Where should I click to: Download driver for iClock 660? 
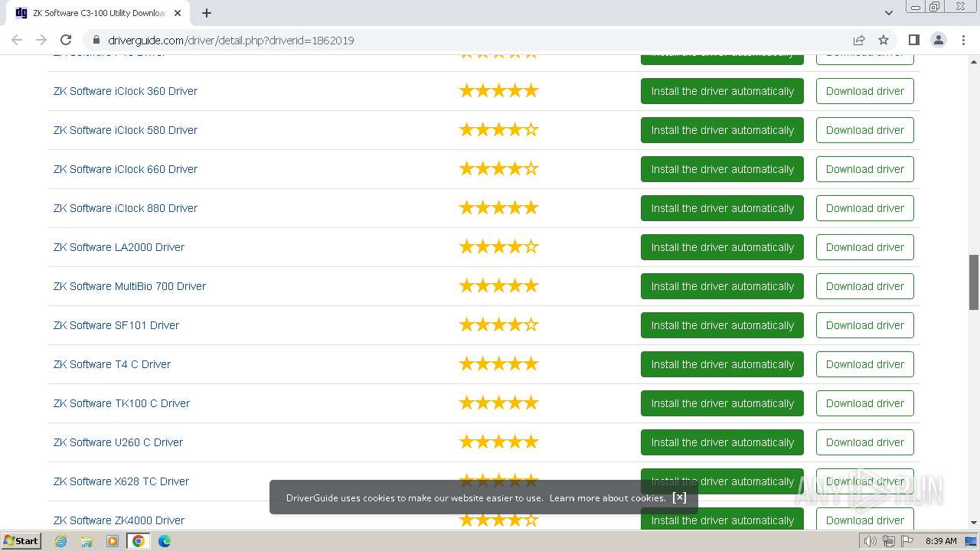[865, 169]
